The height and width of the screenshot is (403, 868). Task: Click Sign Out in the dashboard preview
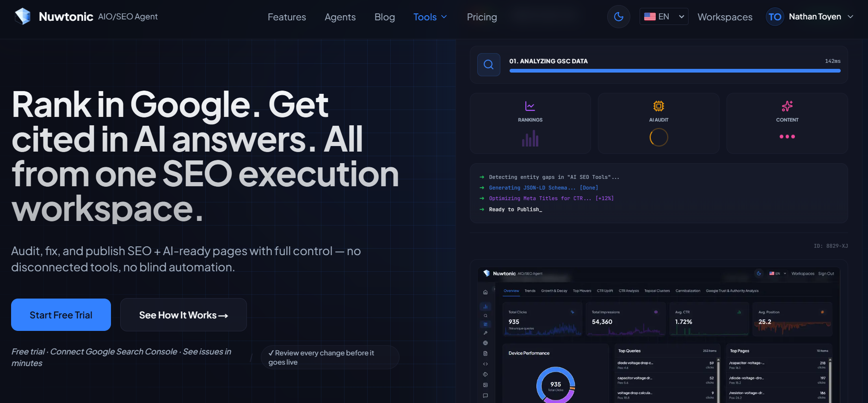826,274
